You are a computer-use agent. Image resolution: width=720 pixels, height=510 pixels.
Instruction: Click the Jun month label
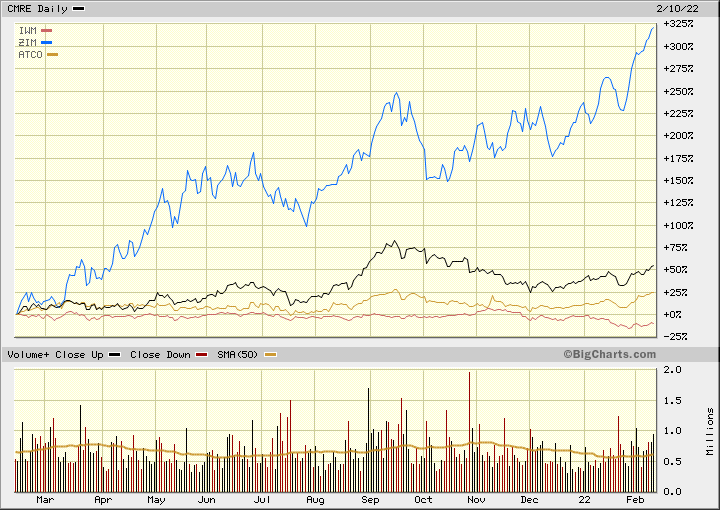click(x=207, y=499)
